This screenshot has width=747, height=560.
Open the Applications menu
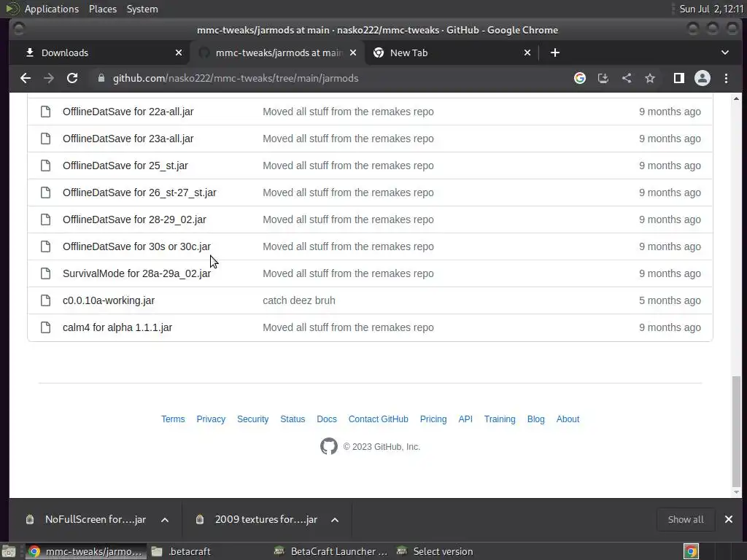[52, 9]
